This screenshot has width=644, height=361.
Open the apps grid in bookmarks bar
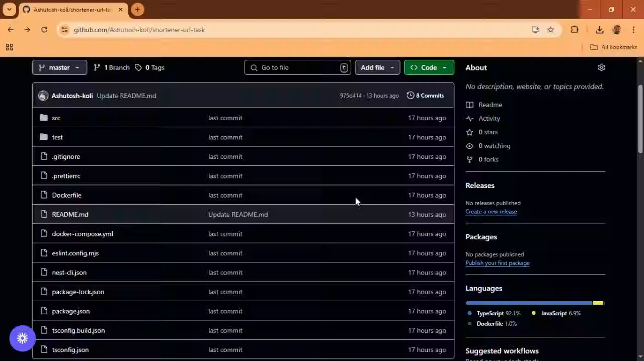point(9,47)
